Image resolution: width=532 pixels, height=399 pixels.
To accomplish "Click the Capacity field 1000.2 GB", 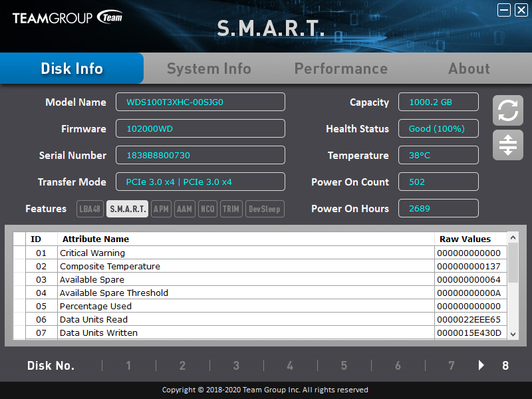I will pos(438,102).
